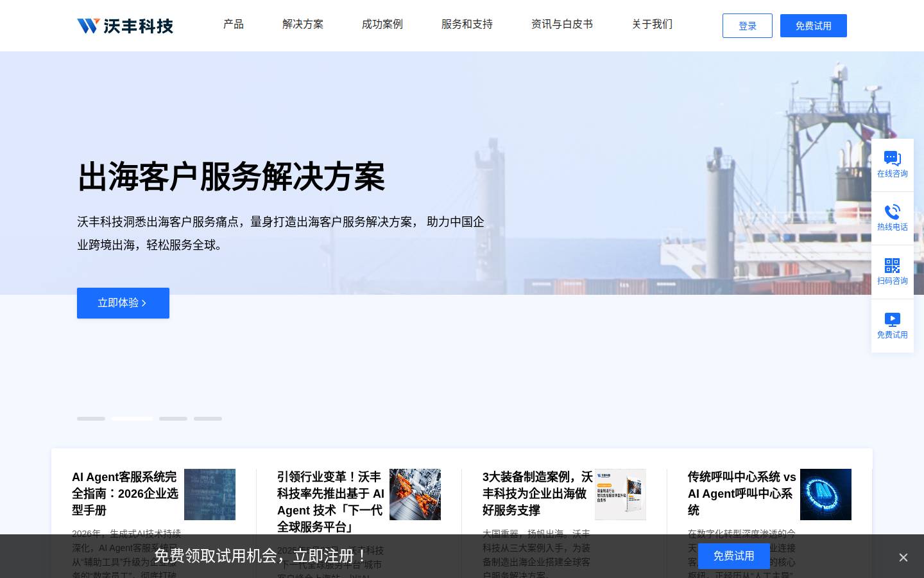Screen dimensions: 924x578
Task: Click the 立即体验 button
Action: [x=123, y=303]
